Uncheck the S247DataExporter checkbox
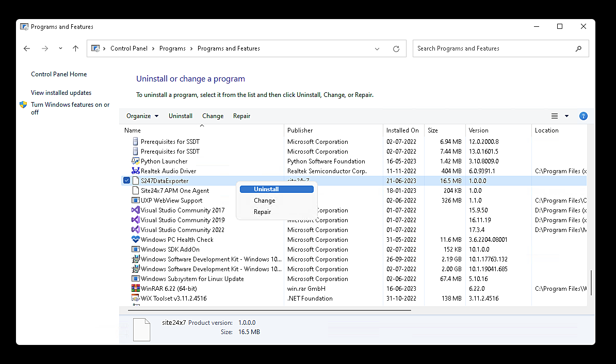 [126, 180]
